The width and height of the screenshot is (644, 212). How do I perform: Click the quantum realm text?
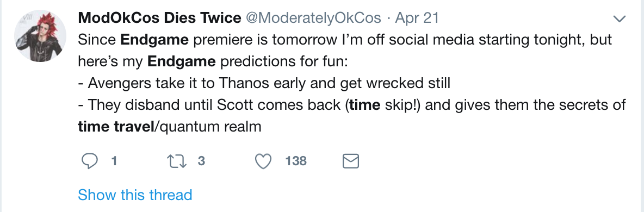pyautogui.click(x=209, y=127)
